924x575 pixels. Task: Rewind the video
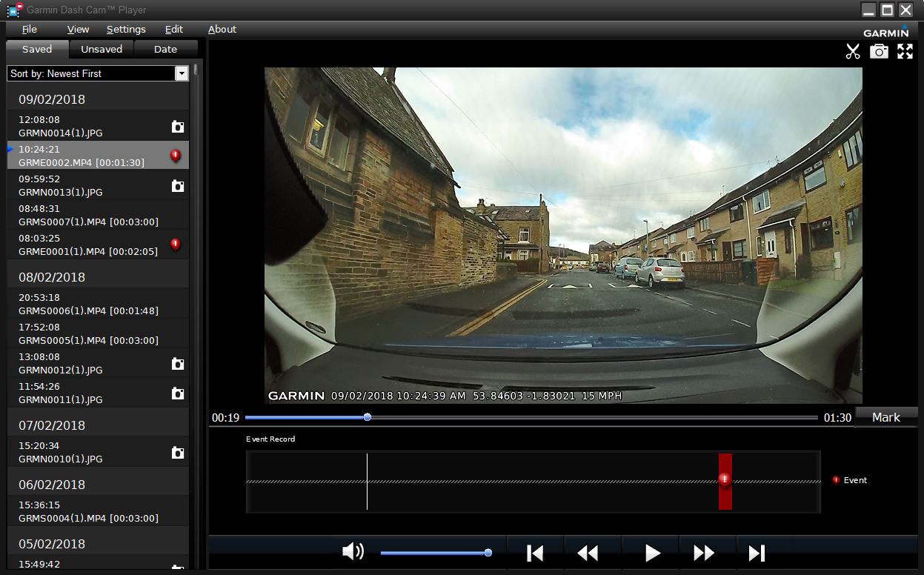(588, 553)
